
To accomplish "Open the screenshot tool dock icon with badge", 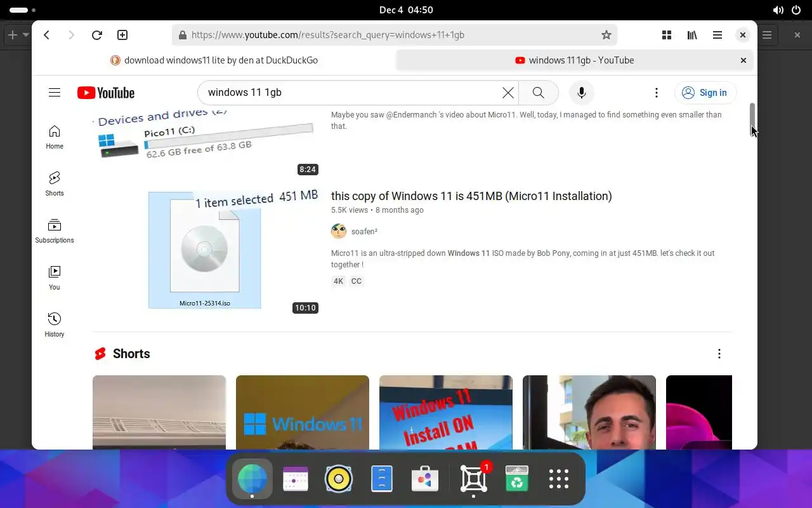I will click(x=474, y=479).
